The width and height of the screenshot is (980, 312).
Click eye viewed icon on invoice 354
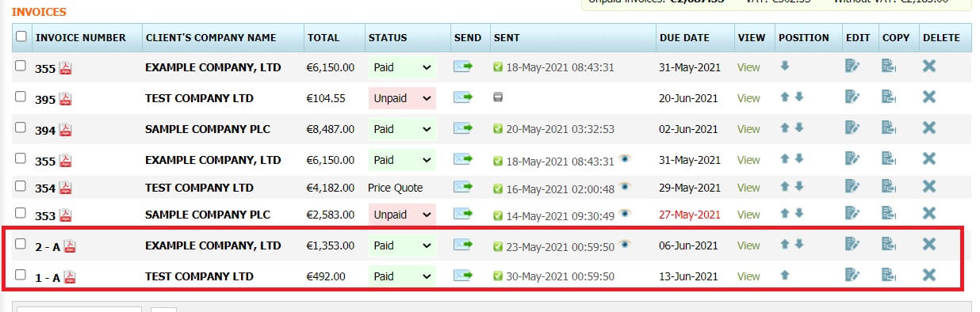click(625, 187)
